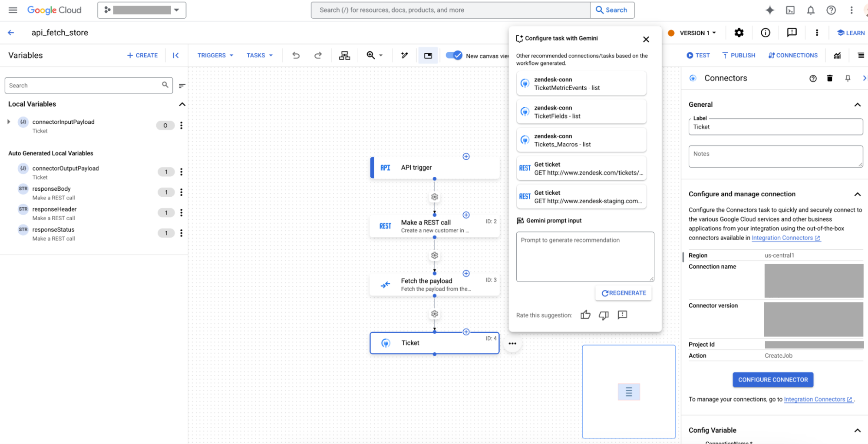
Task: Click the redo arrow in canvas toolbar
Action: tap(318, 55)
